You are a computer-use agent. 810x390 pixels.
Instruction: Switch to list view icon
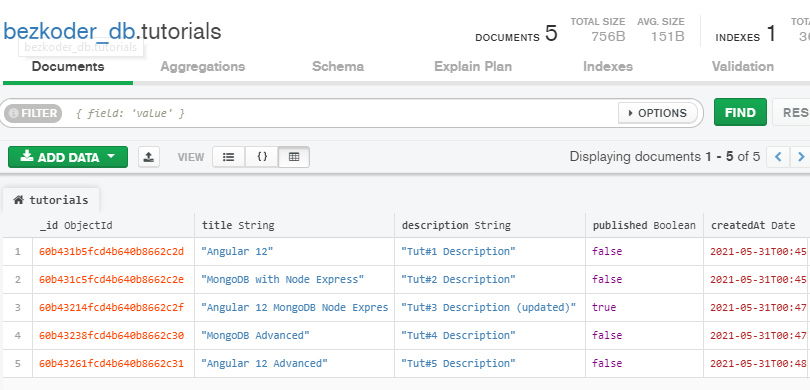coord(229,157)
